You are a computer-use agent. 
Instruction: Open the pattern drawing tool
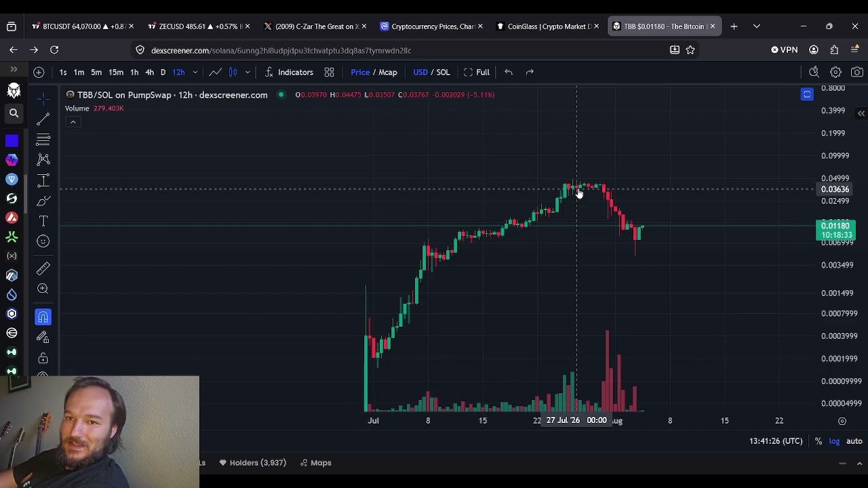tap(43, 159)
